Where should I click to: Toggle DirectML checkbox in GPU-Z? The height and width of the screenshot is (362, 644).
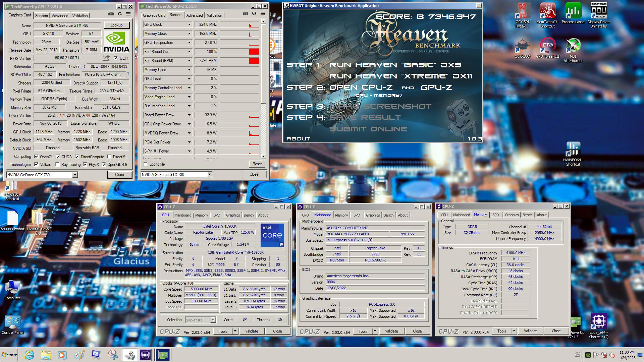click(109, 157)
